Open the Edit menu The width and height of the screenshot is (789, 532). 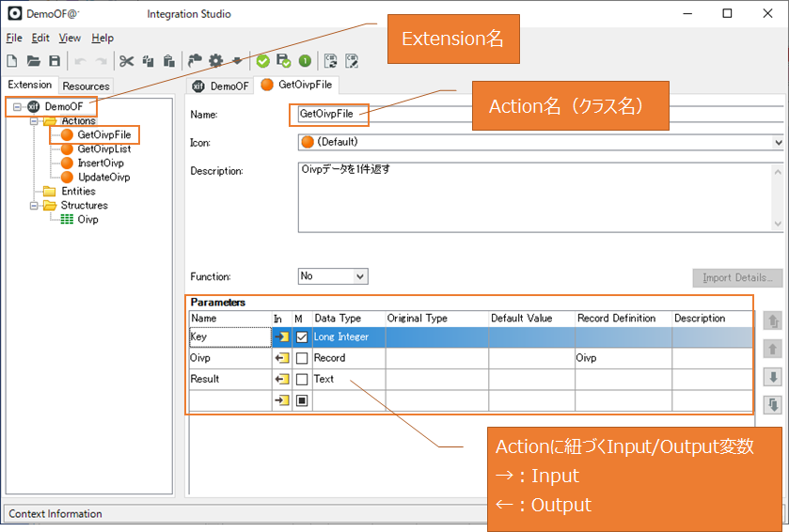(x=40, y=38)
